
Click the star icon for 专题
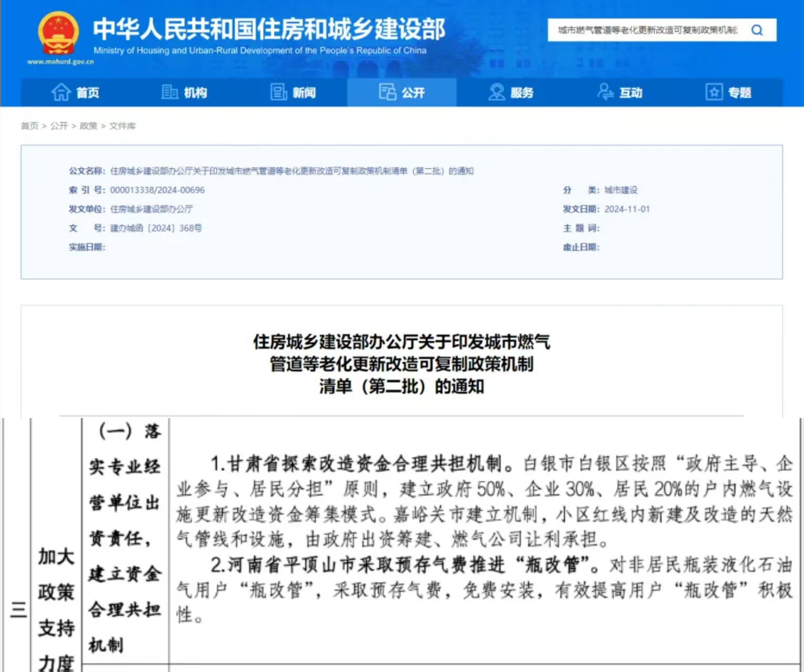714,92
